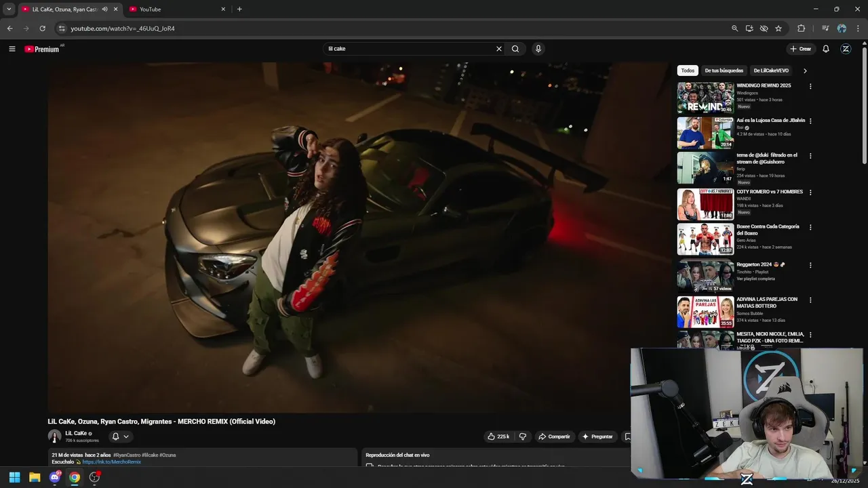The image size is (868, 488).
Task: Open Discord from the taskbar
Action: [x=55, y=477]
